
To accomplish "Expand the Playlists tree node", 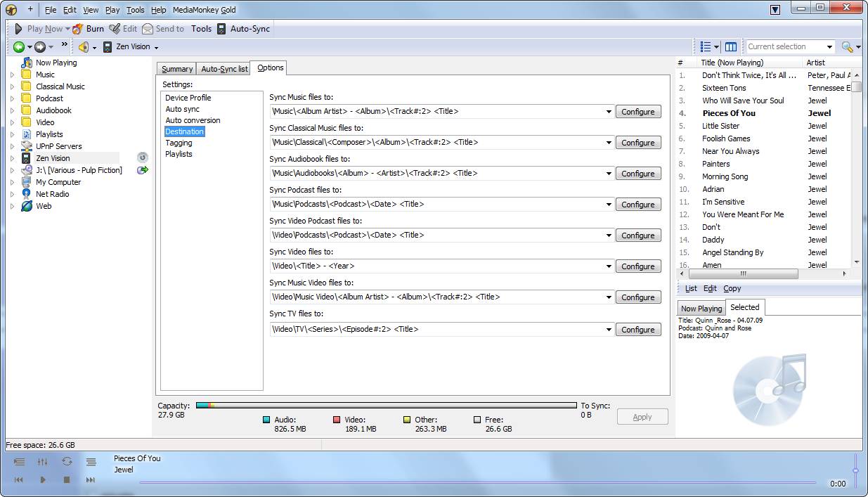I will 12,134.
